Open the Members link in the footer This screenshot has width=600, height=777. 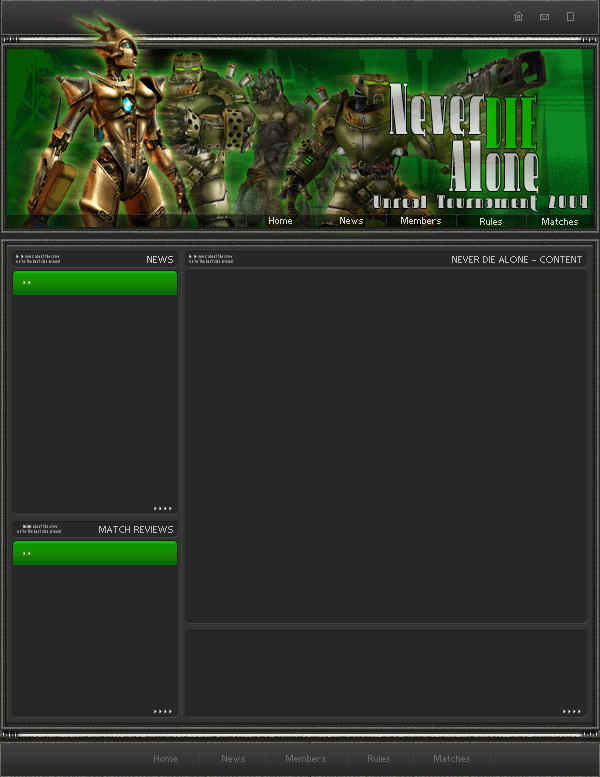(x=305, y=759)
